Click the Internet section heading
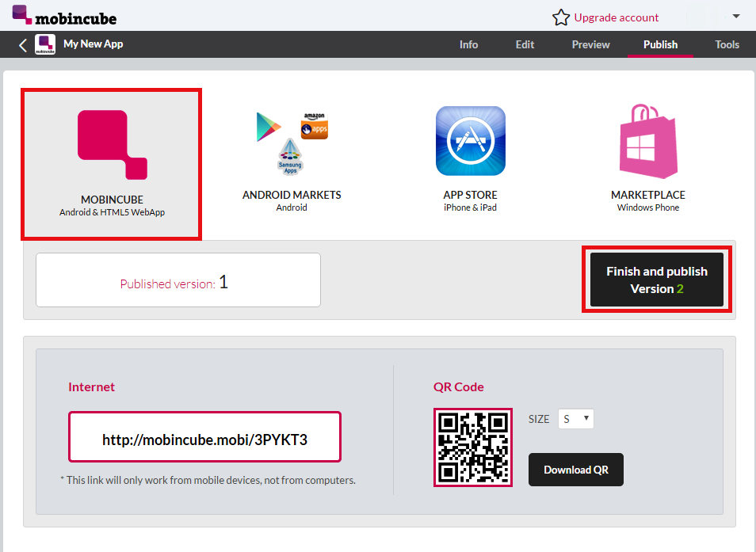 [x=92, y=386]
